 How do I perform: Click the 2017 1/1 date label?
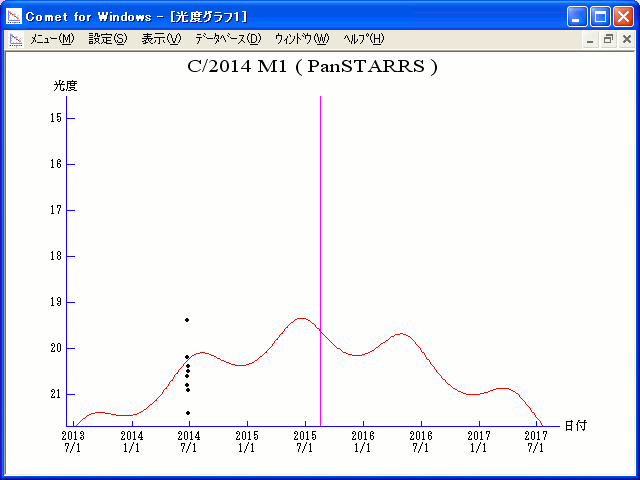(x=479, y=442)
